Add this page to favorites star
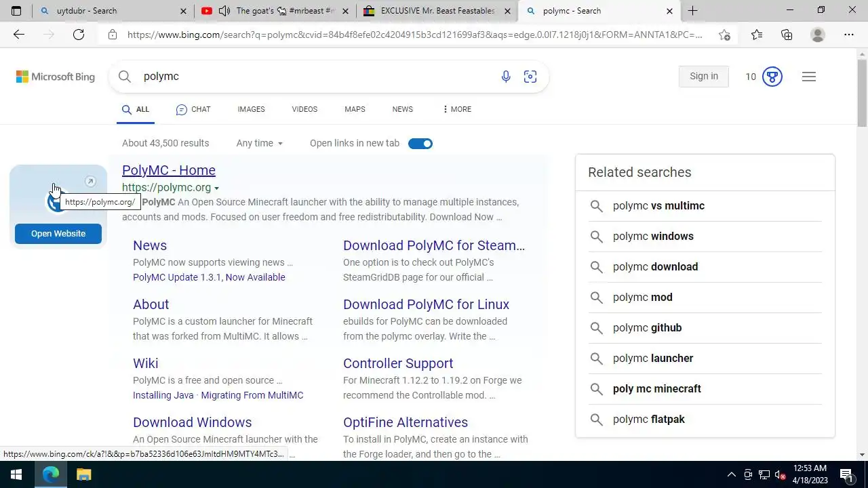The height and width of the screenshot is (488, 868). [x=724, y=35]
